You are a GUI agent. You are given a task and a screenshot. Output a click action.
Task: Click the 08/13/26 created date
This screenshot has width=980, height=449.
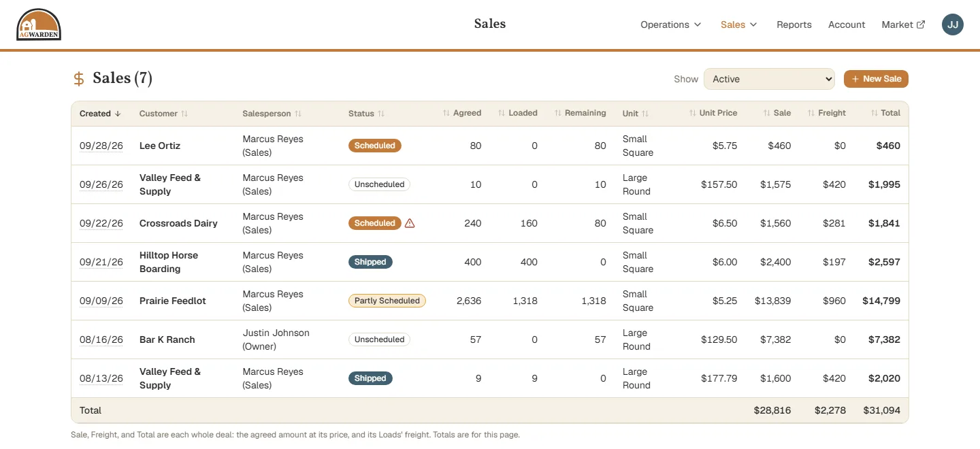101,378
